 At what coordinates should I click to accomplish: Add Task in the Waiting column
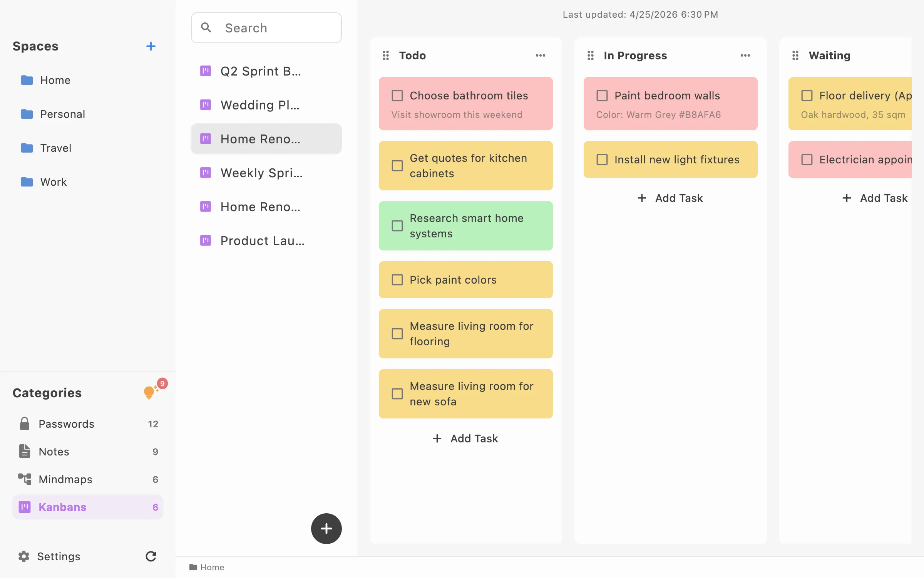[x=875, y=198]
